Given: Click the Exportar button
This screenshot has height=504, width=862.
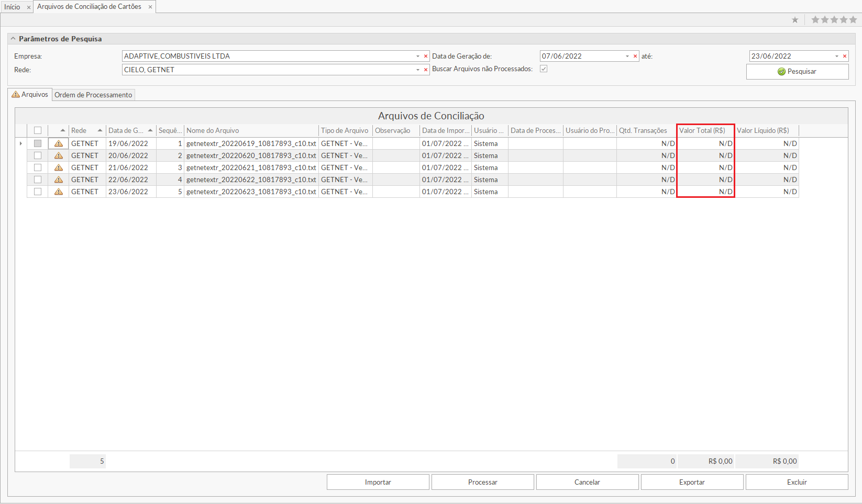Looking at the screenshot, I should 692,482.
